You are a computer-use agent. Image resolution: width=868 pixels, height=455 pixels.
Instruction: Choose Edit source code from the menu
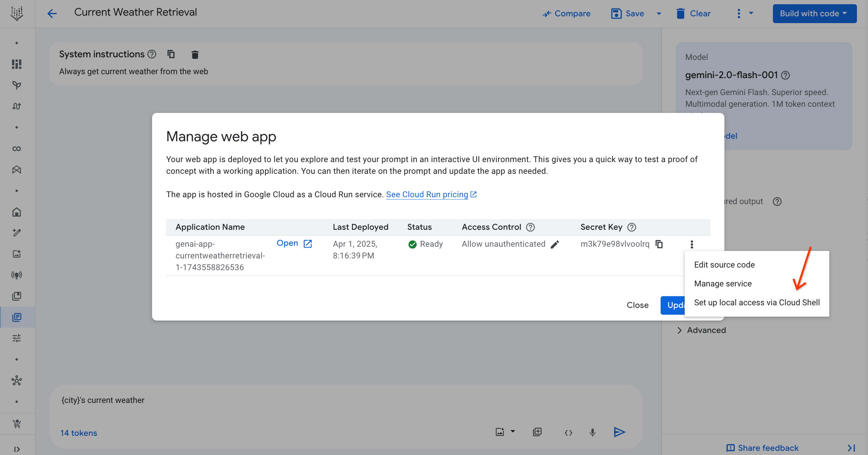tap(724, 265)
